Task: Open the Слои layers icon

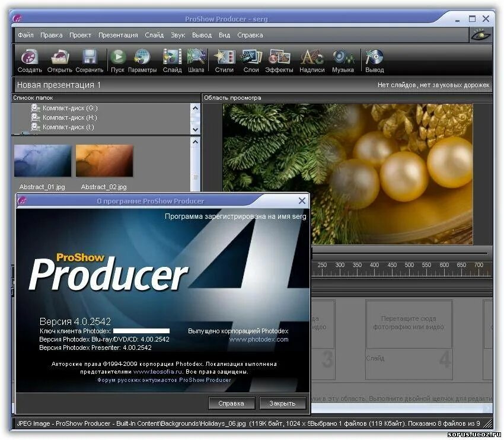Action: tap(251, 60)
